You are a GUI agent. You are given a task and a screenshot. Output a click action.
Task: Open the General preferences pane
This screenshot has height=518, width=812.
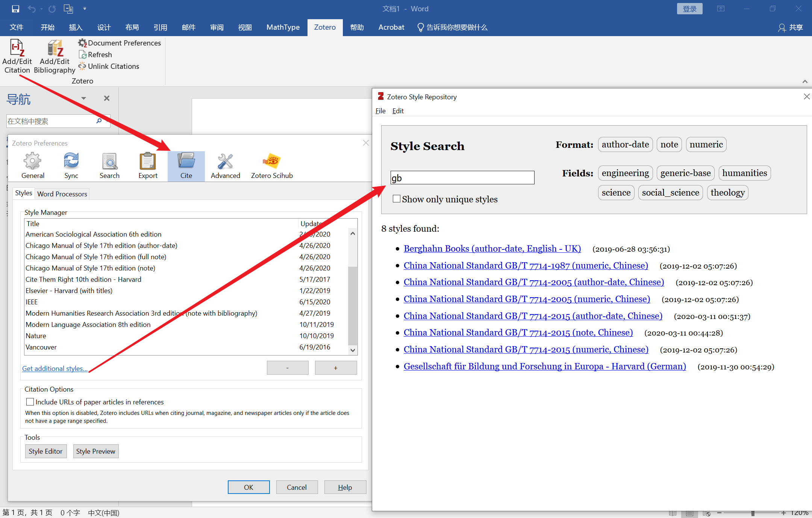click(x=33, y=166)
